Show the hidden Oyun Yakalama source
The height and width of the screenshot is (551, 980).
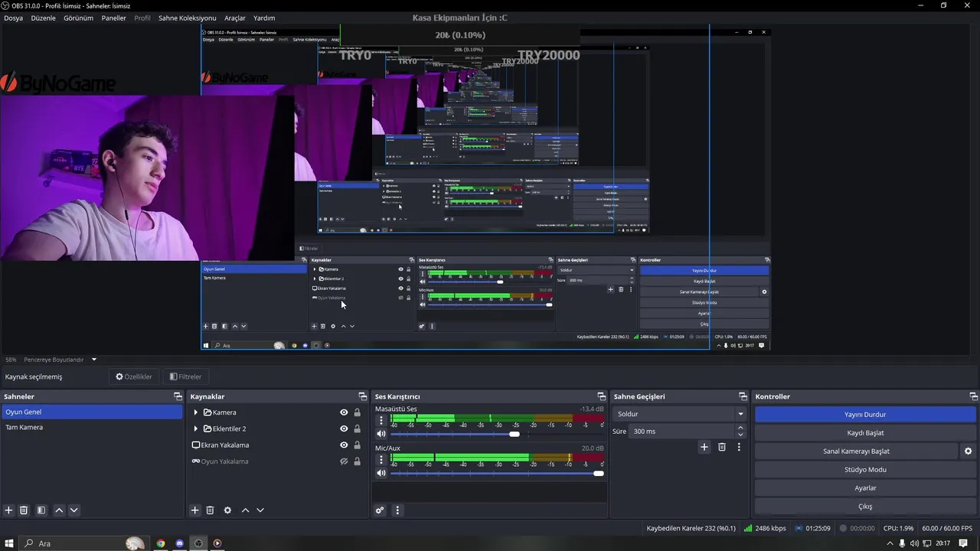tap(344, 461)
